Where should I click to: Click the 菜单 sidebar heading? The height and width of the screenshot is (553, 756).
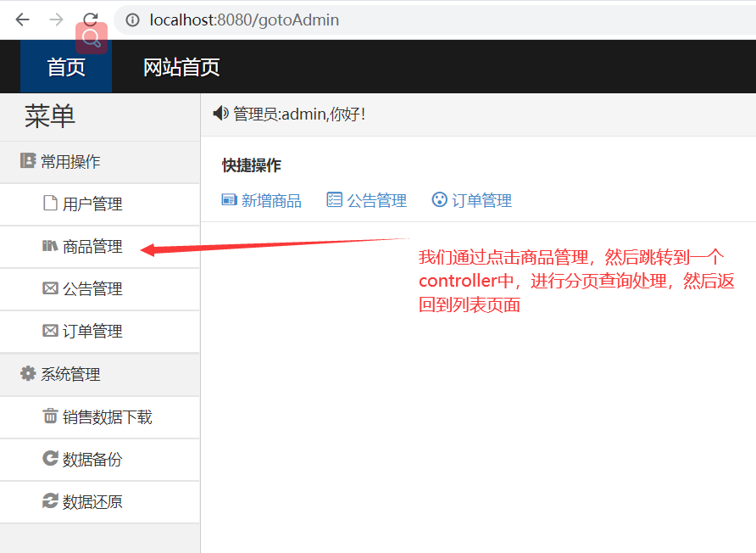50,116
